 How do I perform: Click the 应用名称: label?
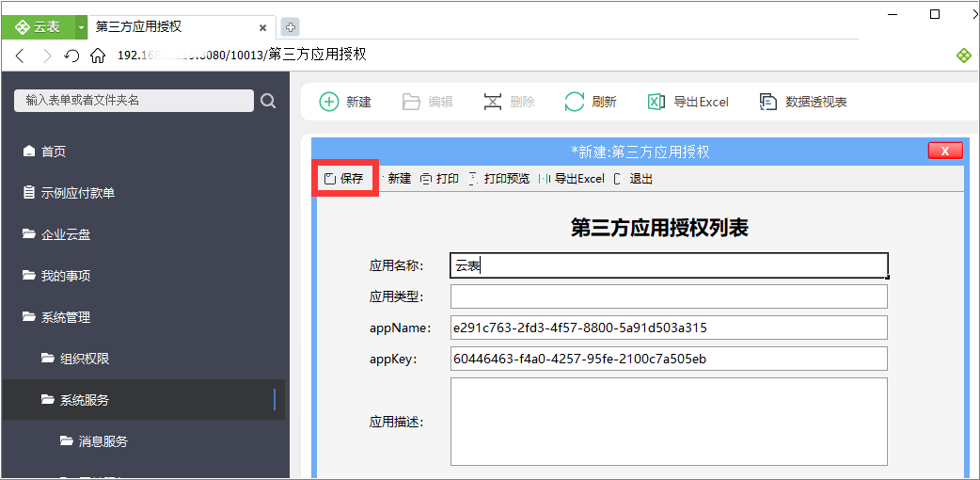[x=396, y=266]
